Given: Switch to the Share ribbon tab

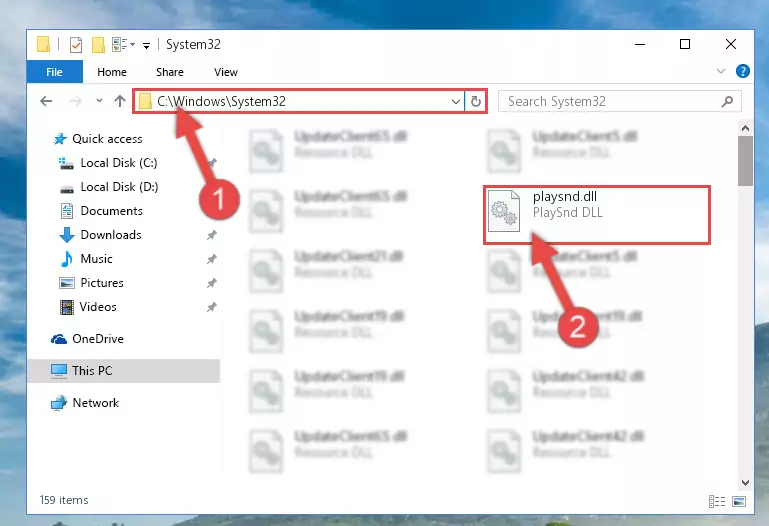Looking at the screenshot, I should pyautogui.click(x=170, y=72).
